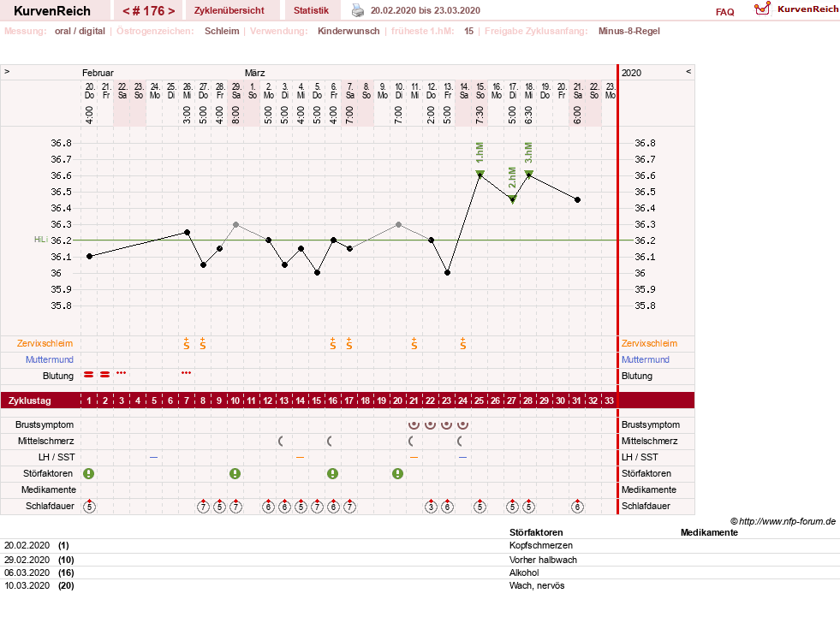Collapse chart with the < arrow beside 2020
This screenshot has width=840, height=617.
click(688, 71)
